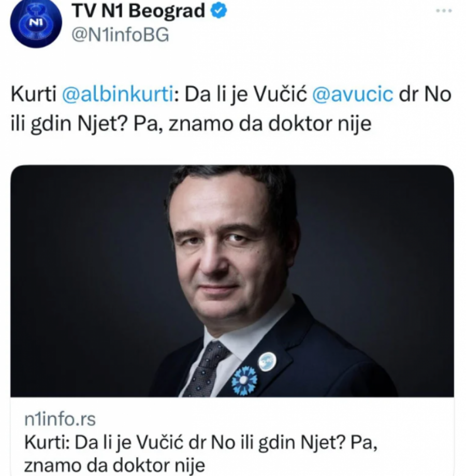
Task: Open the TV N1 Beograd profile avatar
Action: click(x=36, y=23)
